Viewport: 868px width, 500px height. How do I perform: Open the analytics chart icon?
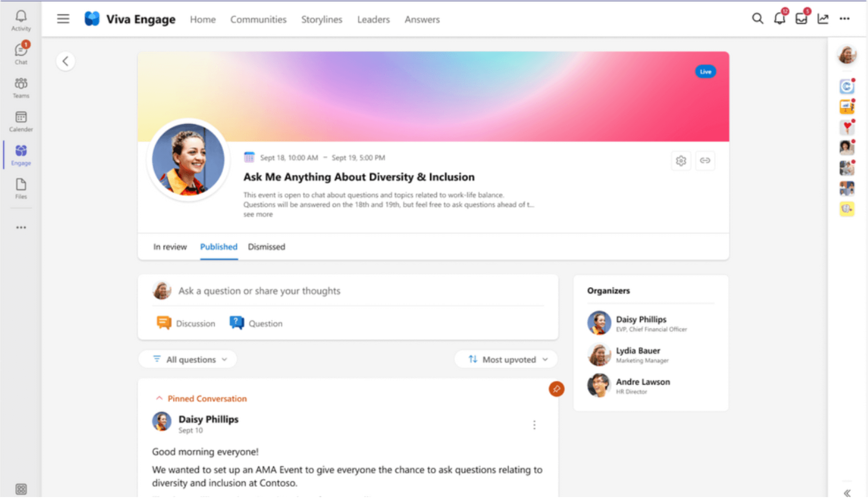click(x=823, y=19)
